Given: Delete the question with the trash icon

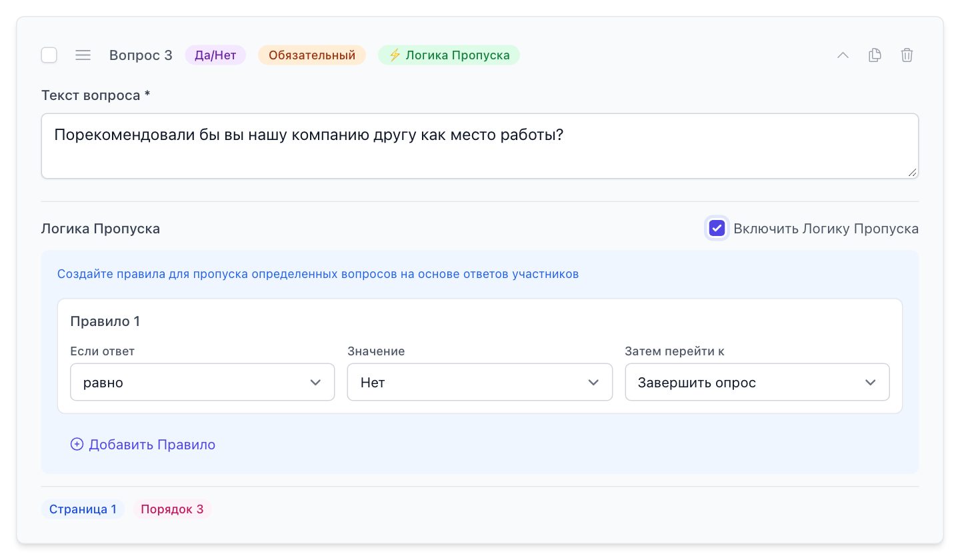Looking at the screenshot, I should [x=907, y=55].
